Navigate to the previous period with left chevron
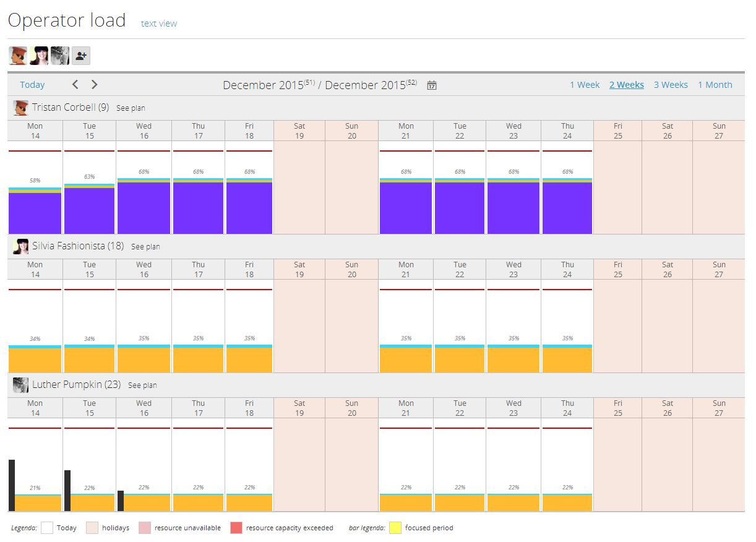Screen dimensions: 756x542 click(x=75, y=84)
